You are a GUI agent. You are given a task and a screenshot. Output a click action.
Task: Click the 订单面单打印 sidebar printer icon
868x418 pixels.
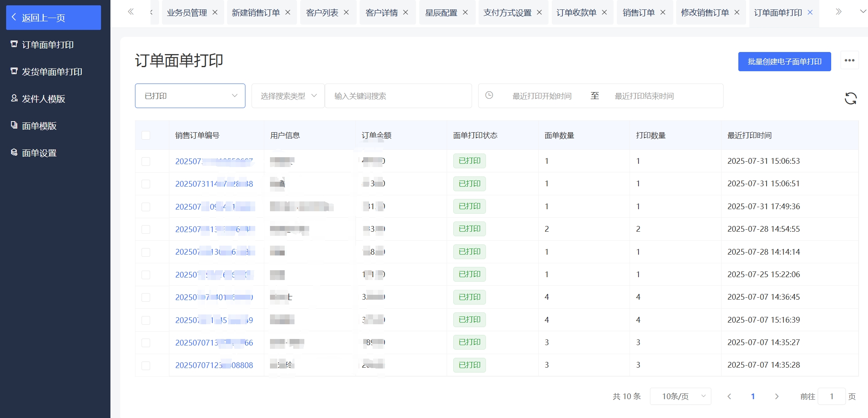click(14, 44)
